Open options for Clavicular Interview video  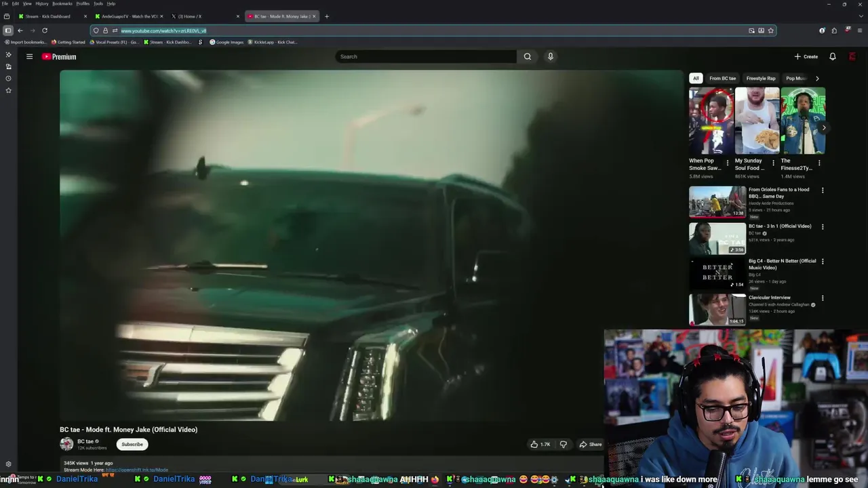(823, 298)
